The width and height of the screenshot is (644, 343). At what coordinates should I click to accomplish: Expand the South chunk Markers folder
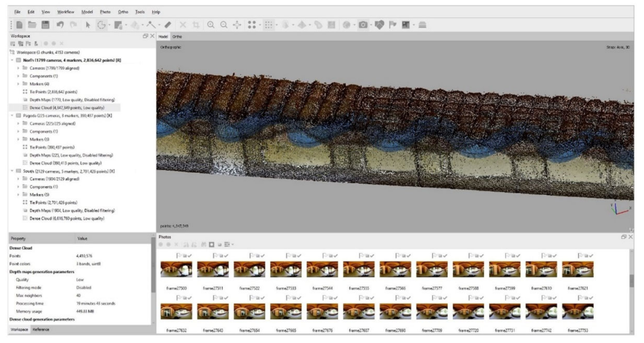18,195
